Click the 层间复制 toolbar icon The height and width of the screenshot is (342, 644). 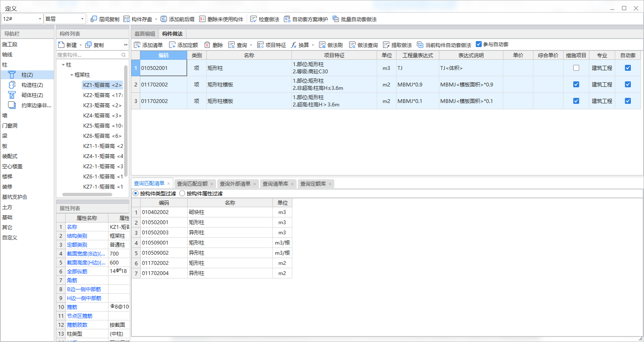(x=94, y=19)
